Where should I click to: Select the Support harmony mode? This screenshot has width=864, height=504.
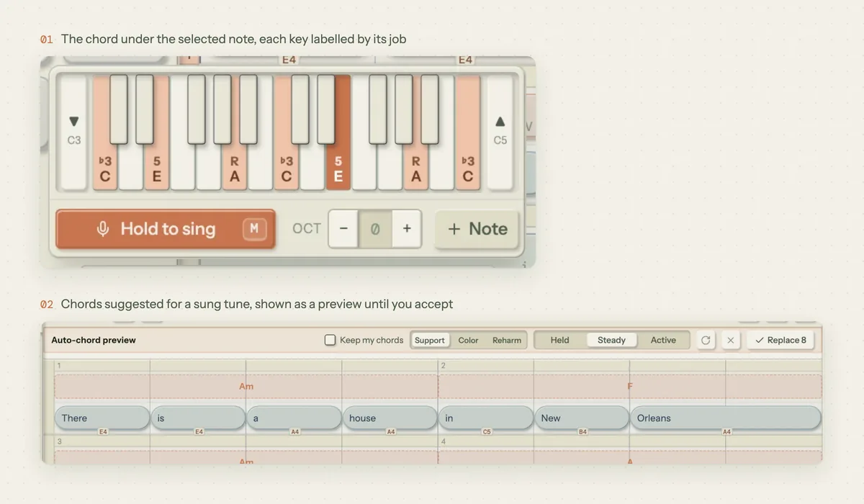430,340
